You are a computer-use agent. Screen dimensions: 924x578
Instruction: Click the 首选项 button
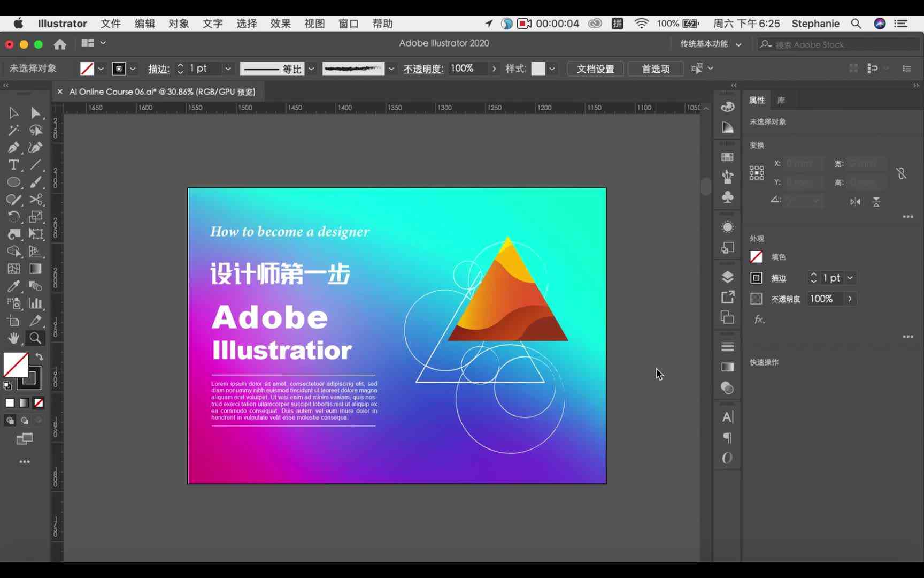656,69
